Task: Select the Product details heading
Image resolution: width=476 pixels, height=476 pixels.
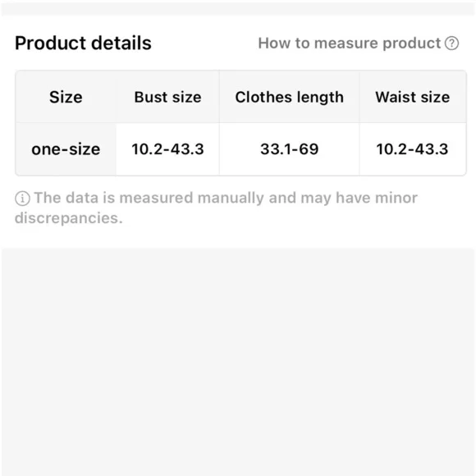Action: point(83,43)
